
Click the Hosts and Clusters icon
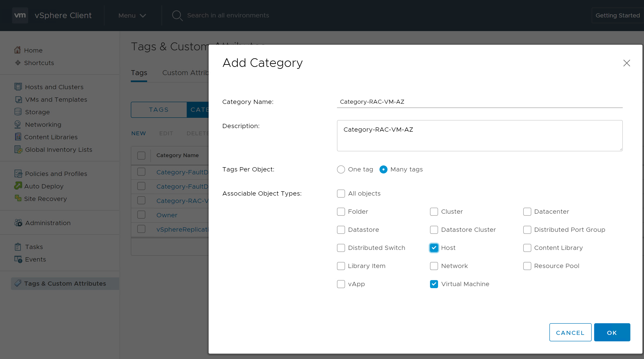click(x=18, y=87)
